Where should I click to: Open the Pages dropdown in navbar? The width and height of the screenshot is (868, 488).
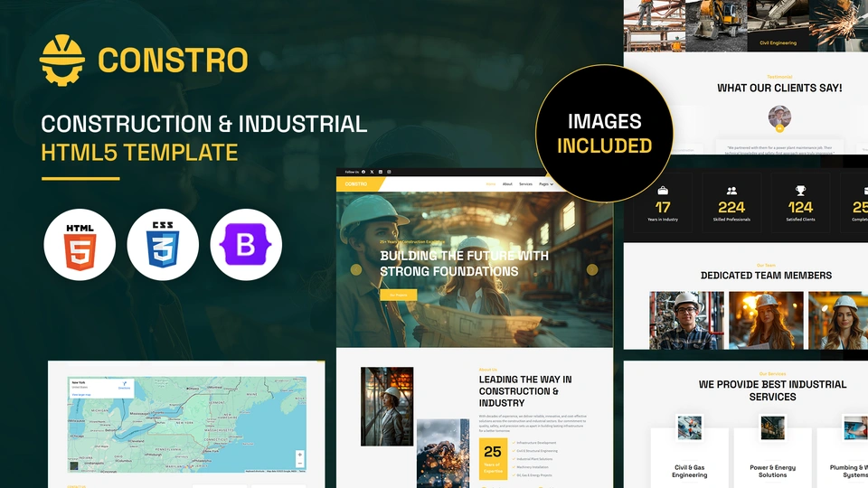tap(546, 184)
